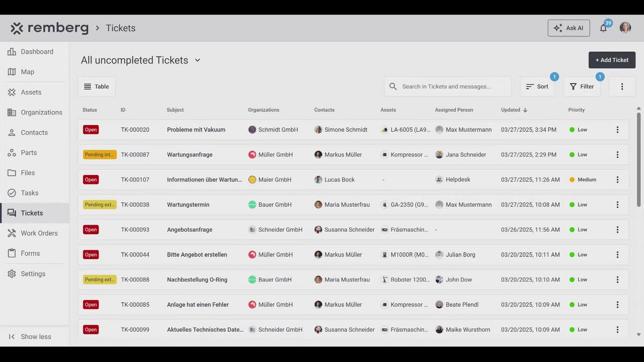This screenshot has height=362, width=644.
Task: Click the Open status badge of TK-000020
Action: 91,130
